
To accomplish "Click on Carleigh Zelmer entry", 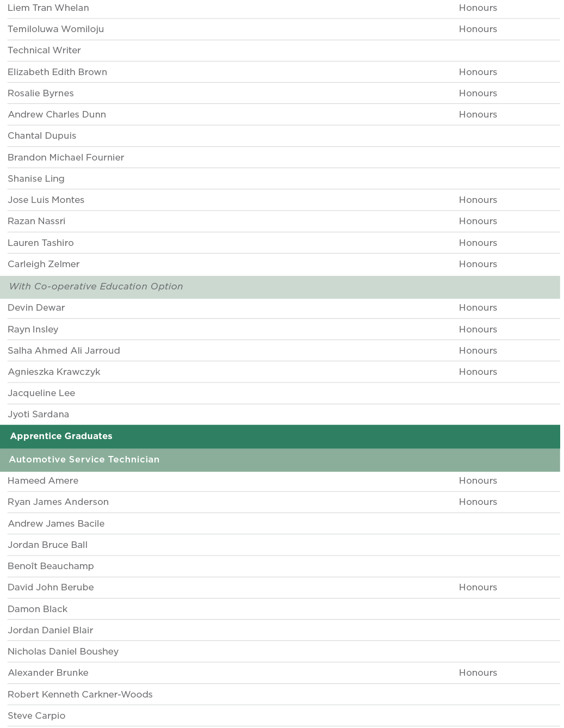I will pos(44,264).
